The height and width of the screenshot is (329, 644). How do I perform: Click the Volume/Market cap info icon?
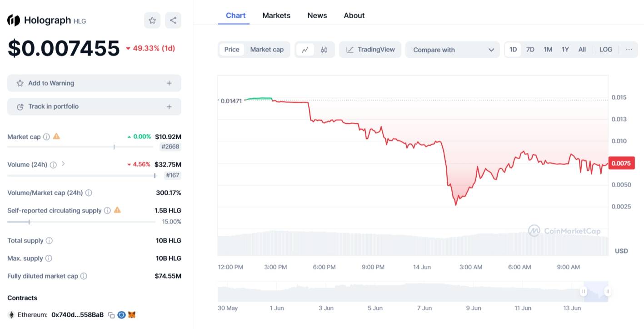click(x=89, y=193)
